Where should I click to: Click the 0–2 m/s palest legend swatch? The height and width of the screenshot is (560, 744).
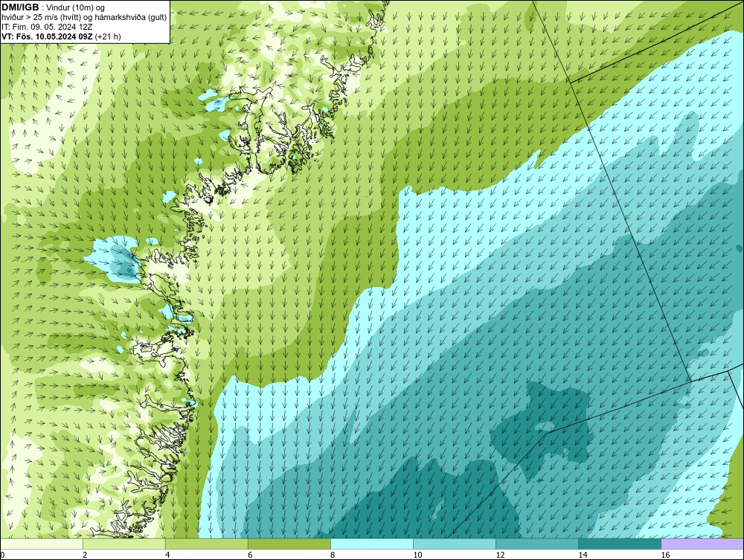tap(42, 544)
